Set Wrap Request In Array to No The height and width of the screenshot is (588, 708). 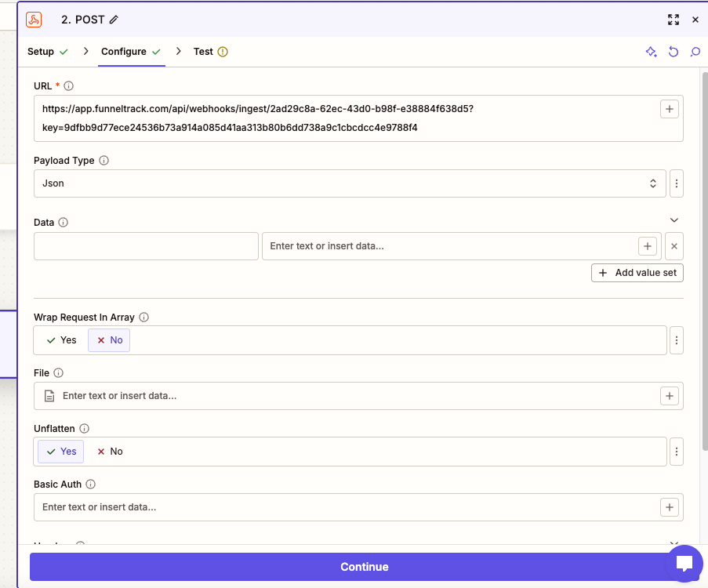tap(109, 340)
